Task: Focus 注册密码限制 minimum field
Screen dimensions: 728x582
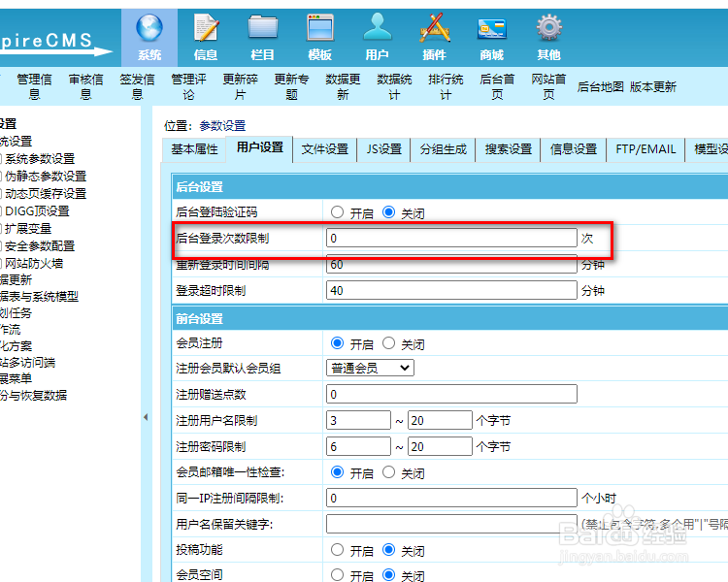Action: tap(358, 446)
